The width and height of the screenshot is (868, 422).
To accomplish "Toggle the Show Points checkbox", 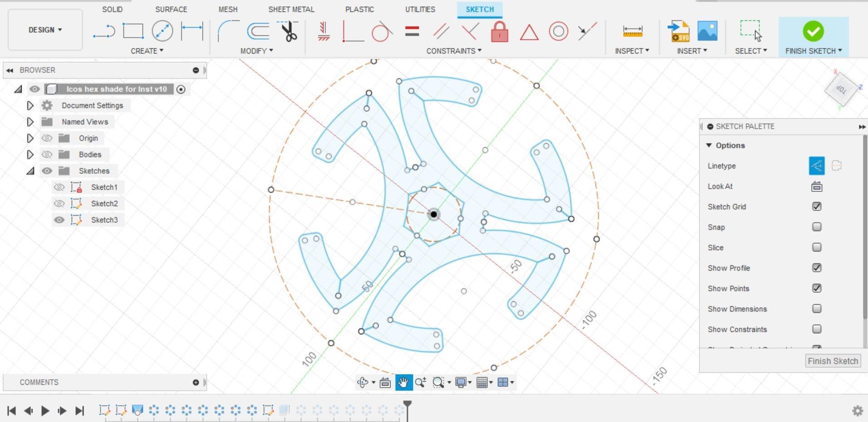I will 817,288.
